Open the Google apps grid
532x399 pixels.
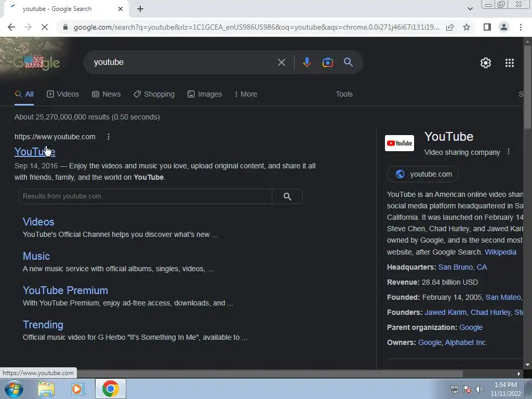pyautogui.click(x=509, y=63)
